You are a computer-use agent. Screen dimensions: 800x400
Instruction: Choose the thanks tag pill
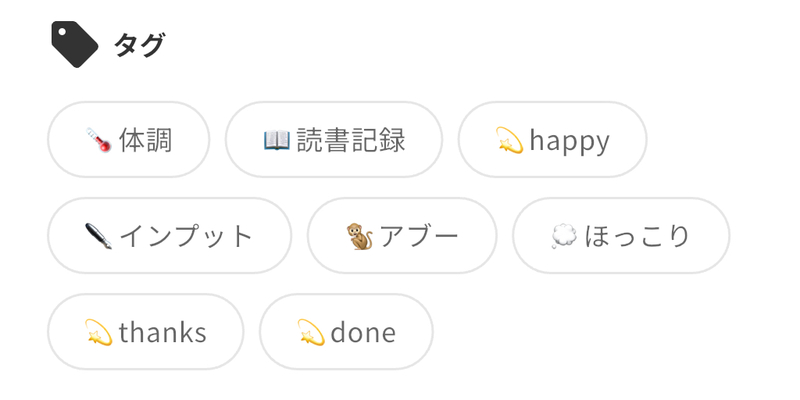click(x=146, y=332)
